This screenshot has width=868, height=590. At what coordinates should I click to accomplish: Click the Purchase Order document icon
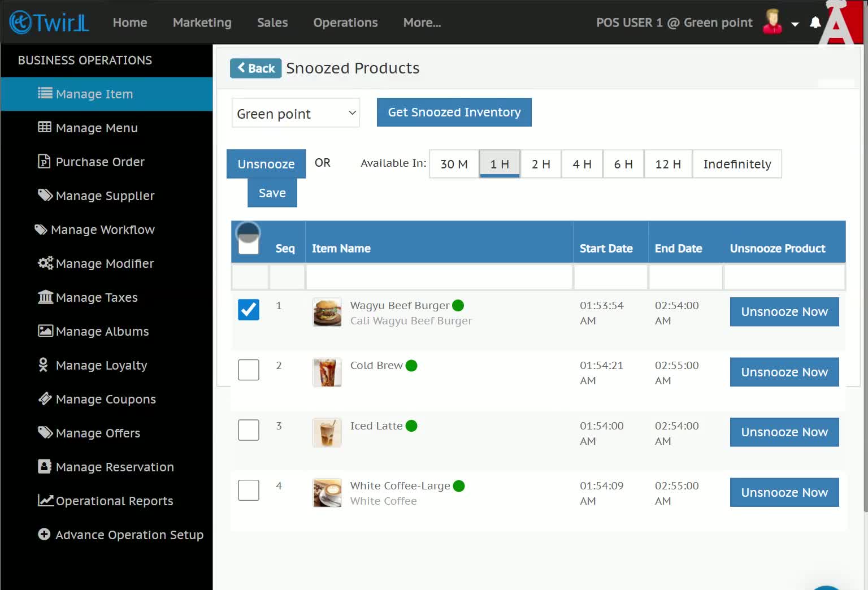click(x=44, y=162)
